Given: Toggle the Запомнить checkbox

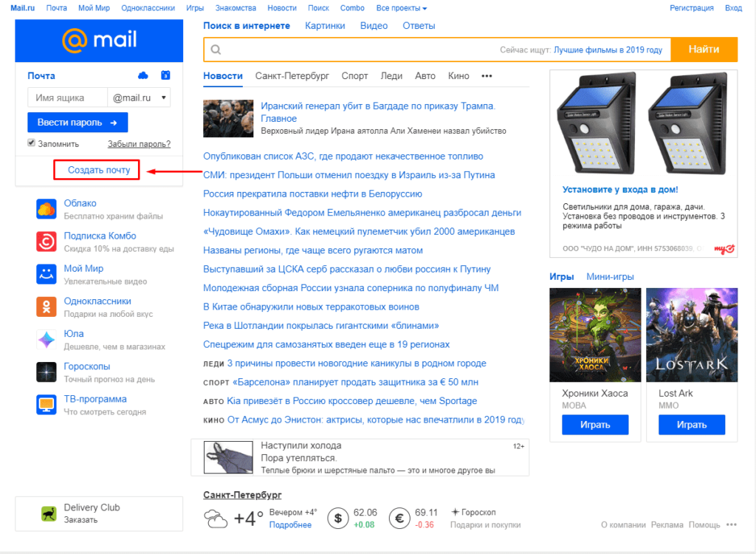Looking at the screenshot, I should coord(32,143).
